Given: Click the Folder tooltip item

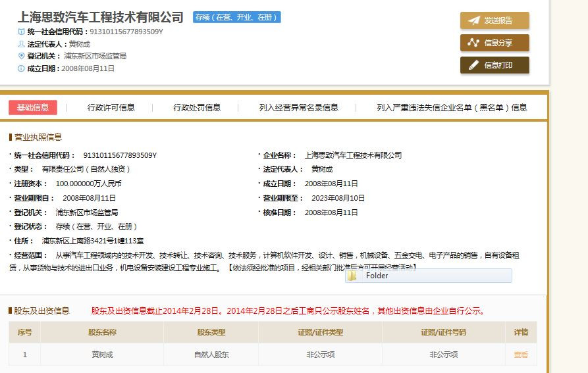Looking at the screenshot, I should coord(428,276).
